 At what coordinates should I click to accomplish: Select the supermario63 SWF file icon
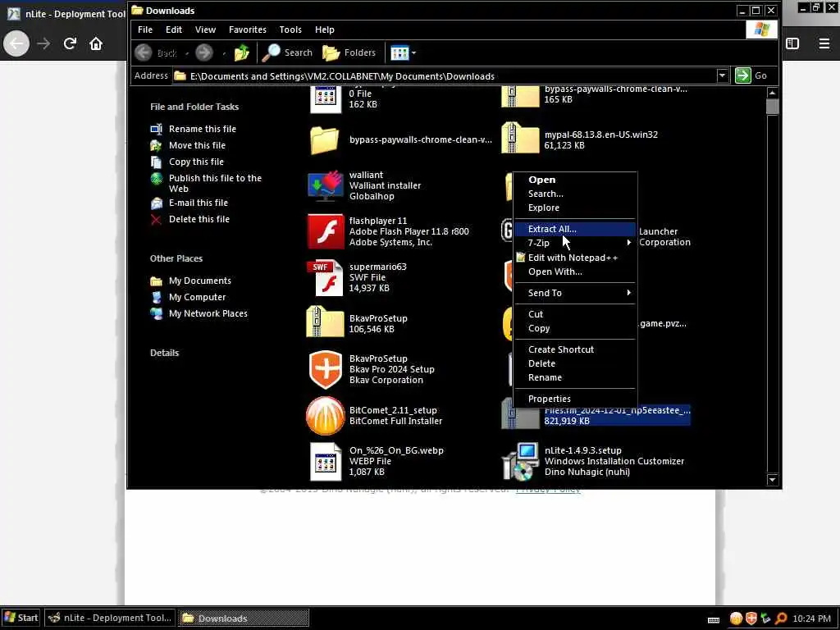326,277
